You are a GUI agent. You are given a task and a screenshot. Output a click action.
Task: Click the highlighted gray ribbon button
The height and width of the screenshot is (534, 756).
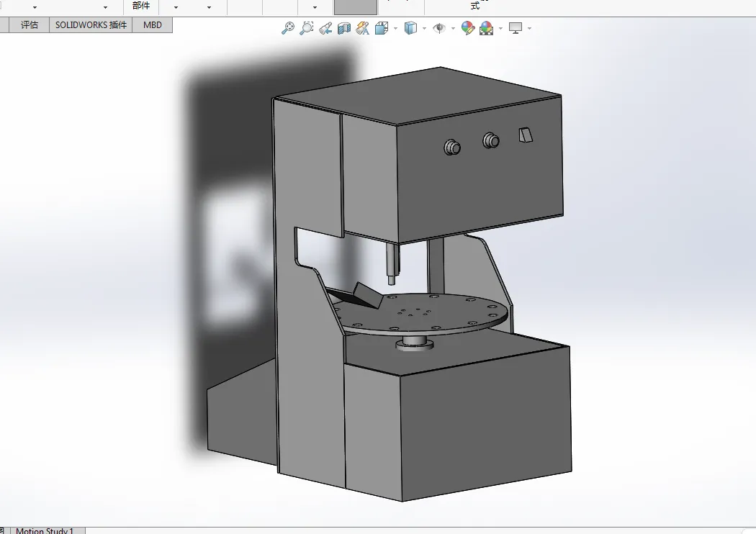point(356,6)
